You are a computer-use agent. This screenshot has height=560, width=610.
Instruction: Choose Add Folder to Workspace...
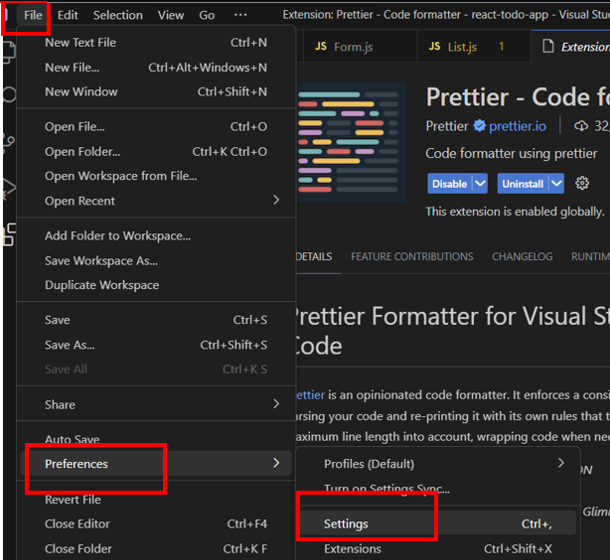tap(156, 235)
